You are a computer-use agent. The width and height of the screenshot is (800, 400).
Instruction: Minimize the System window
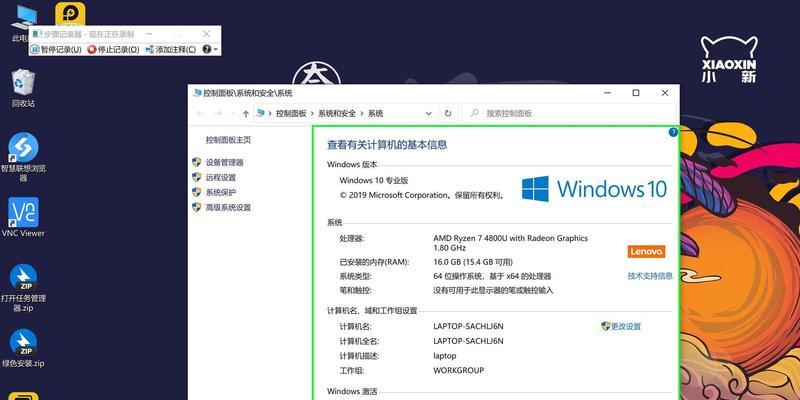click(x=607, y=93)
